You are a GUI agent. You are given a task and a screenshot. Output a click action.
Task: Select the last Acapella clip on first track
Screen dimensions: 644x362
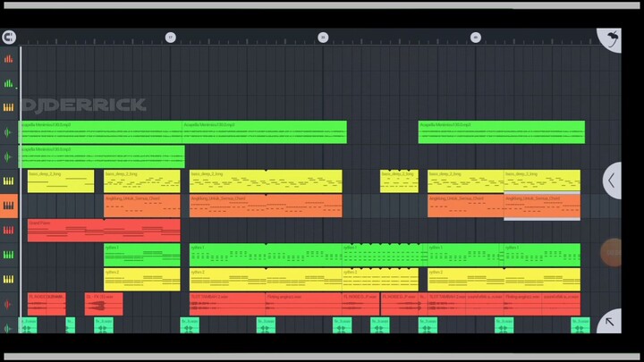pyautogui.click(x=502, y=131)
